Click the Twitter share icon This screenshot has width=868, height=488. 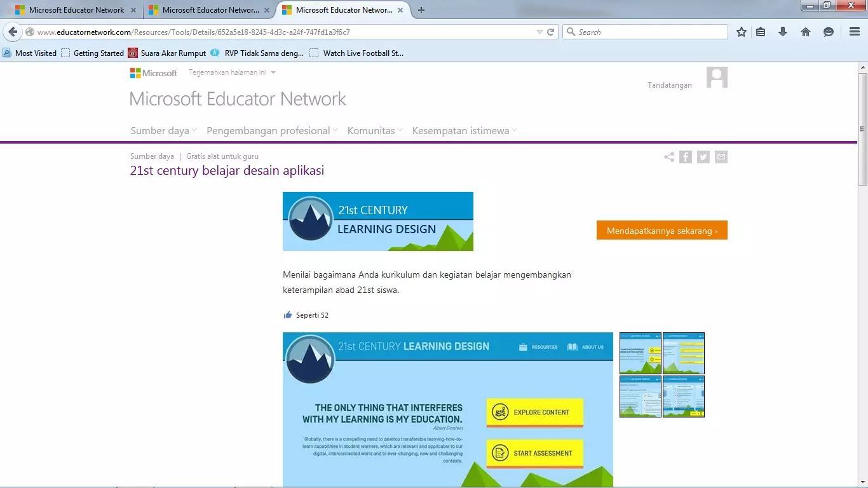click(703, 157)
